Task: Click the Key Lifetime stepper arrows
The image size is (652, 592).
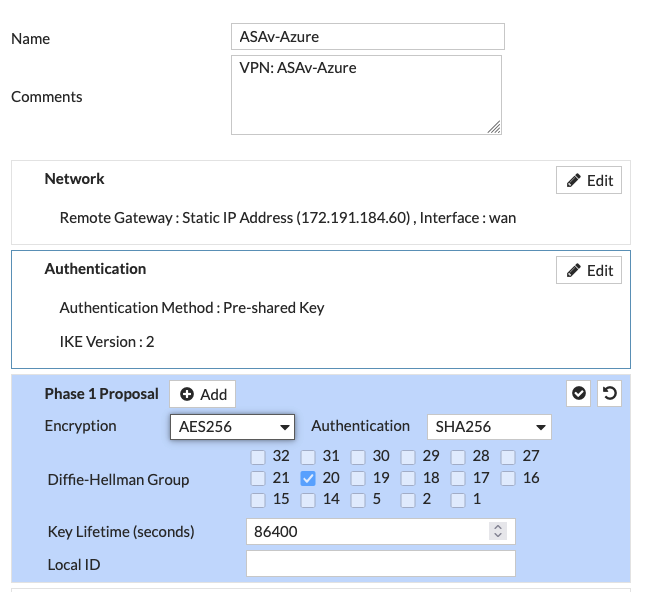Action: point(498,532)
